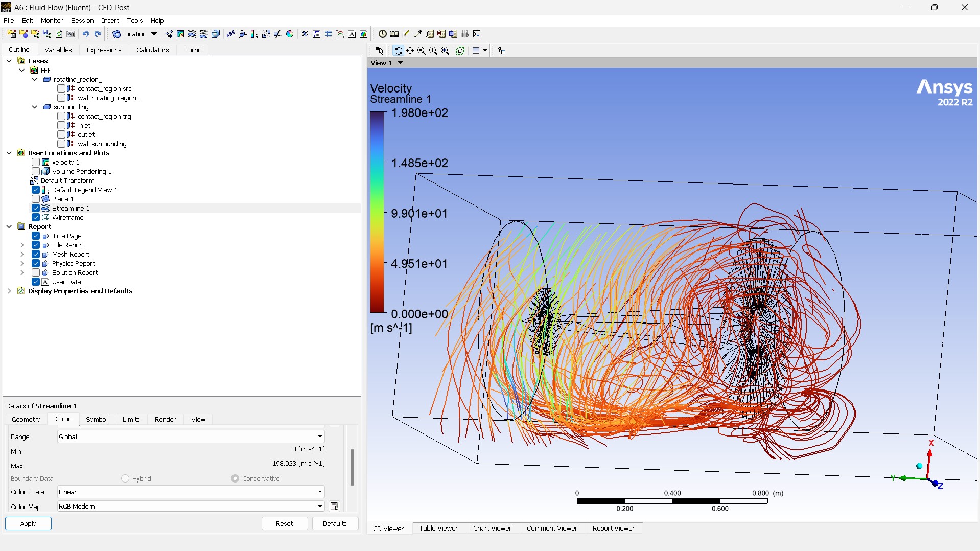Expand Display Properties and Defaults node
Screen dimensions: 980x551
click(9, 291)
